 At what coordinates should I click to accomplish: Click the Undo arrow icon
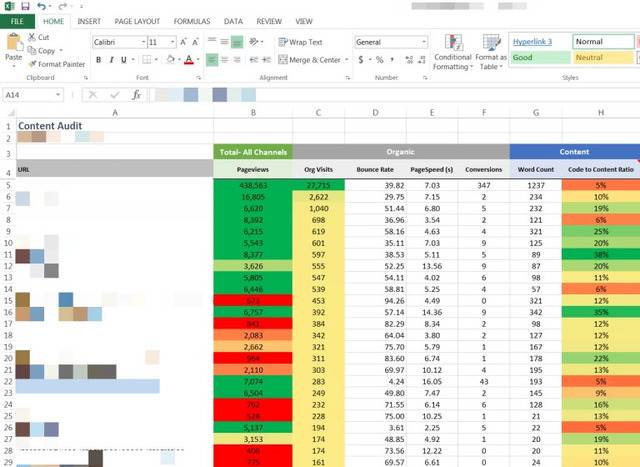pos(41,6)
